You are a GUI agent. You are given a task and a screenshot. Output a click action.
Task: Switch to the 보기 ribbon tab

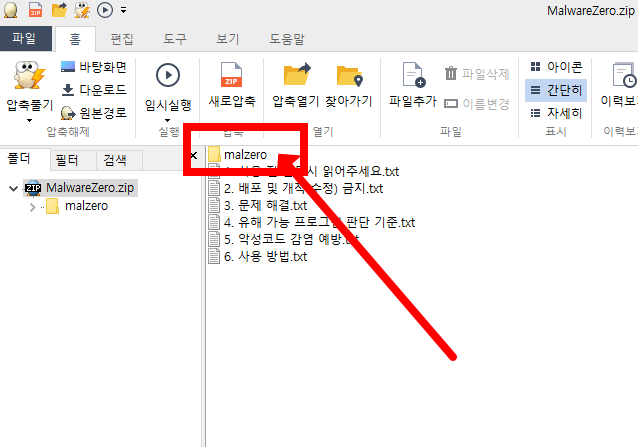(x=228, y=39)
